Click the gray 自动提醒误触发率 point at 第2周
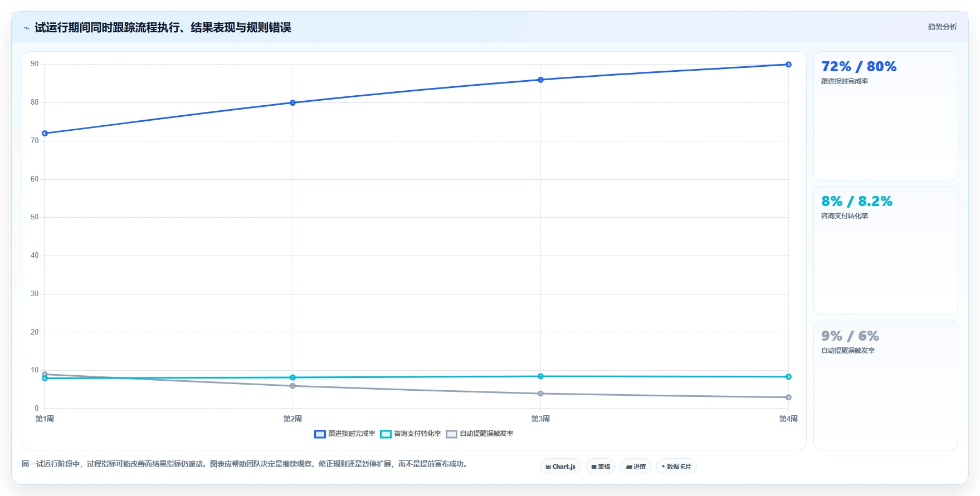 pos(292,386)
